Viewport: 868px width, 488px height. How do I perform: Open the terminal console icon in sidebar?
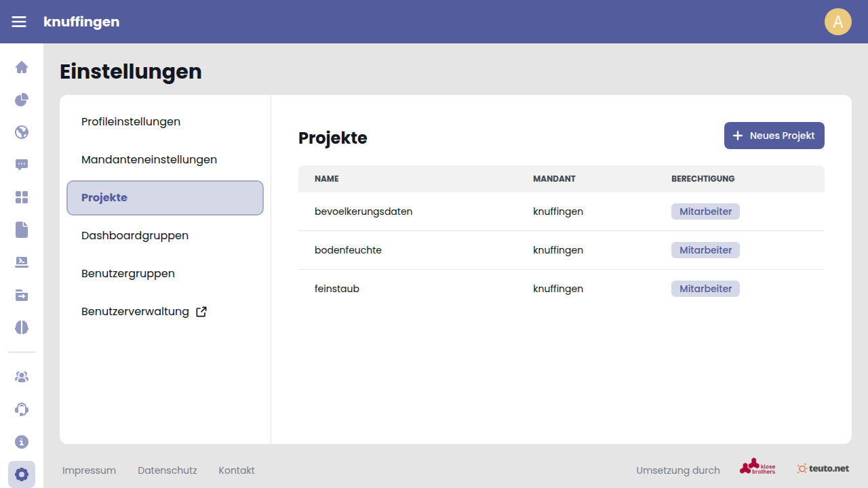coord(22,262)
